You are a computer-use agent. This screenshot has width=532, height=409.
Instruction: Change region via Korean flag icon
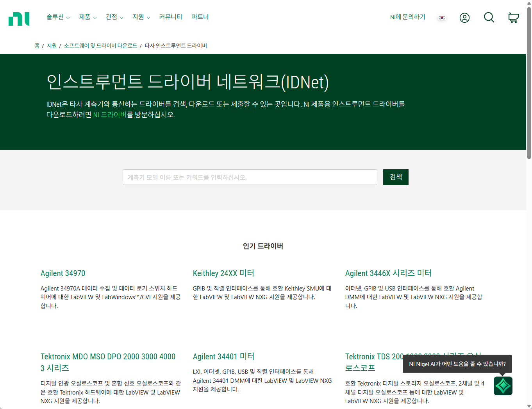coord(442,18)
